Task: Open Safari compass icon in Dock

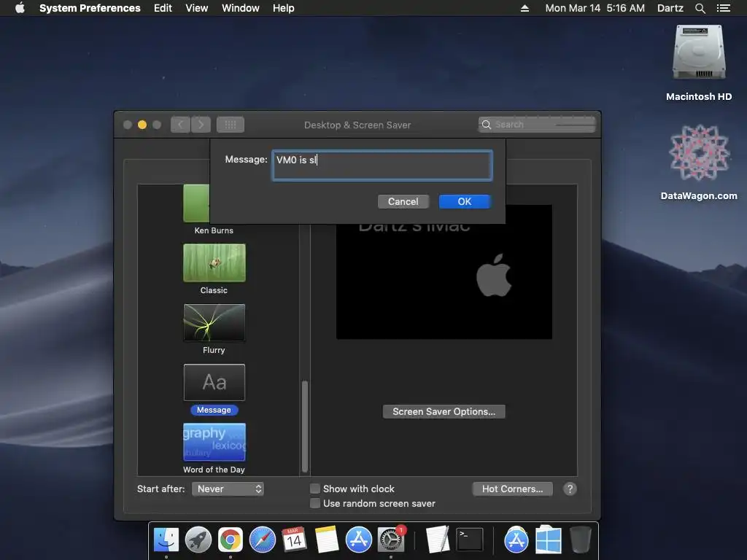Action: (x=263, y=540)
